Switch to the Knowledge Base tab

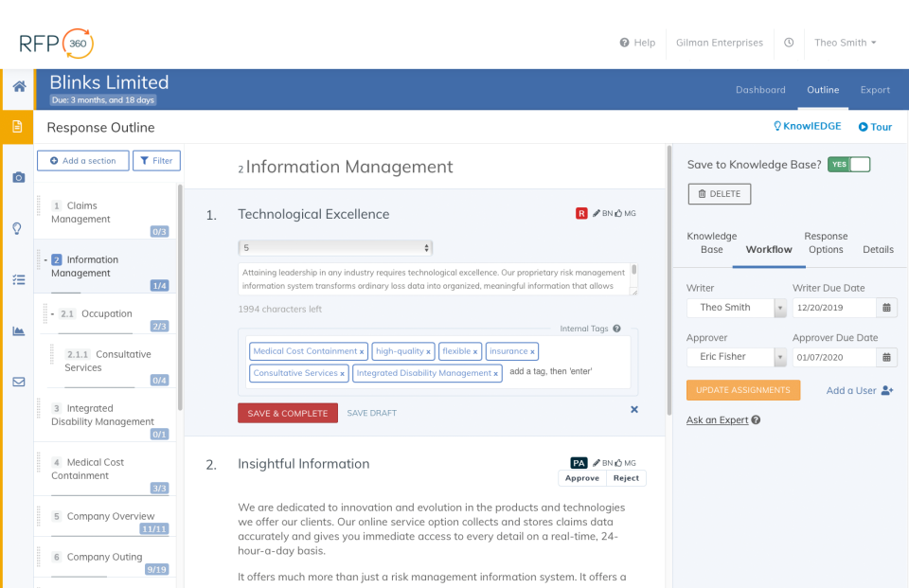pyautogui.click(x=711, y=242)
